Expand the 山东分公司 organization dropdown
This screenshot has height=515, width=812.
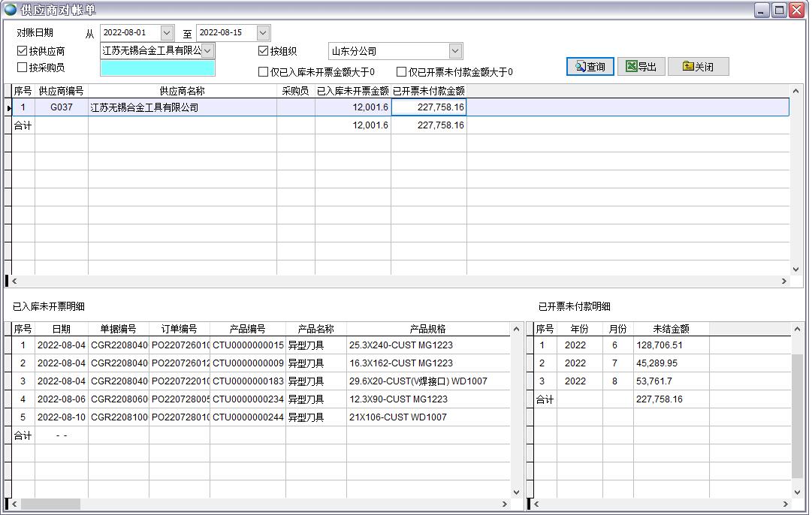[x=455, y=51]
